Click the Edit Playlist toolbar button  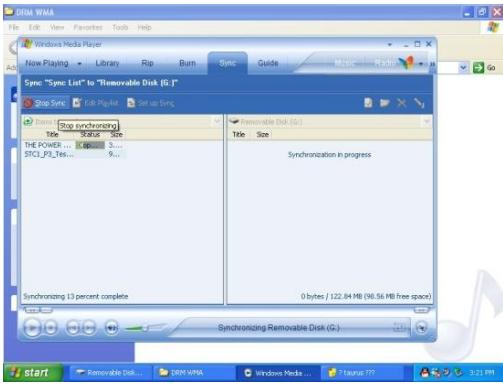point(95,103)
